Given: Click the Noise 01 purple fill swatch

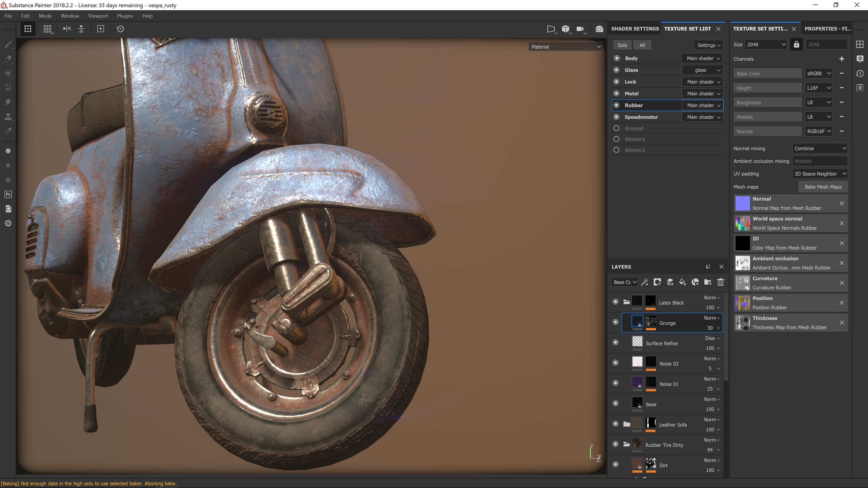Looking at the screenshot, I should pyautogui.click(x=637, y=382).
